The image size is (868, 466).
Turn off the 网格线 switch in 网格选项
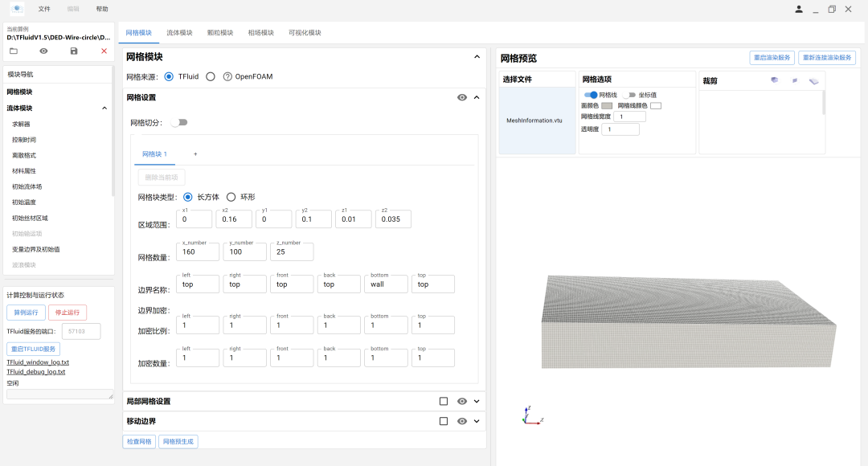591,95
